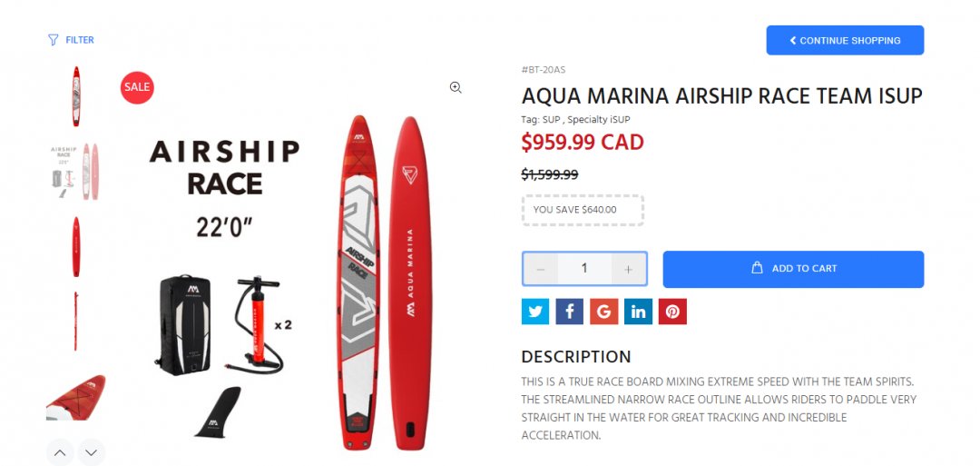Show previous thumbnails with up chevron
This screenshot has height=466, width=980.
(x=60, y=453)
